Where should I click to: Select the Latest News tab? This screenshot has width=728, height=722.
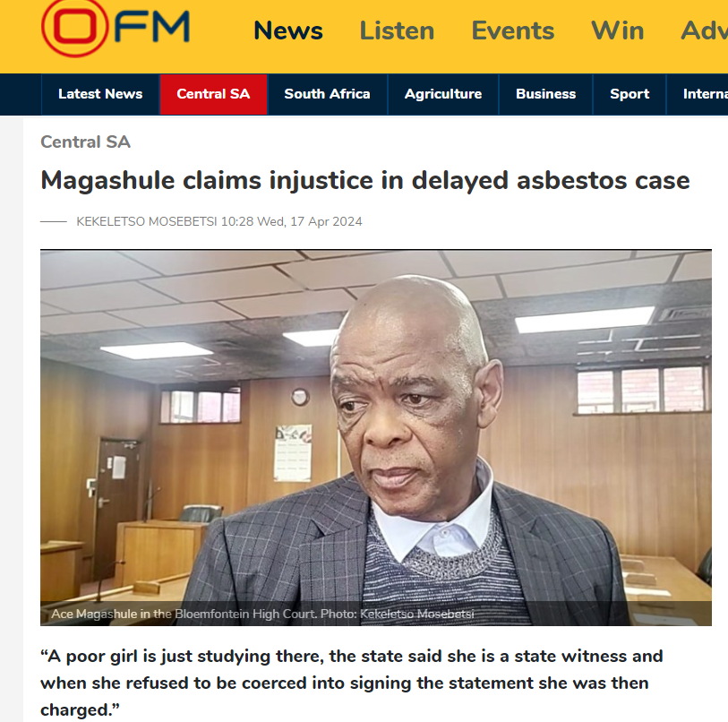[100, 94]
